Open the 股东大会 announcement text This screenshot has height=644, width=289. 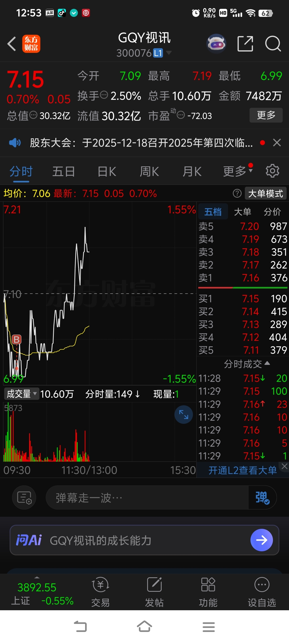[141, 143]
